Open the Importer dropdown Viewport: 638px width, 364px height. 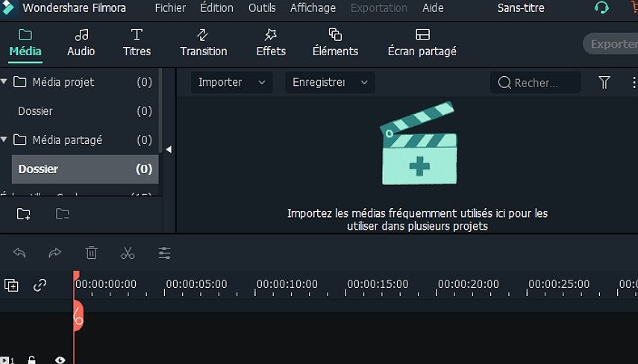[x=231, y=82]
